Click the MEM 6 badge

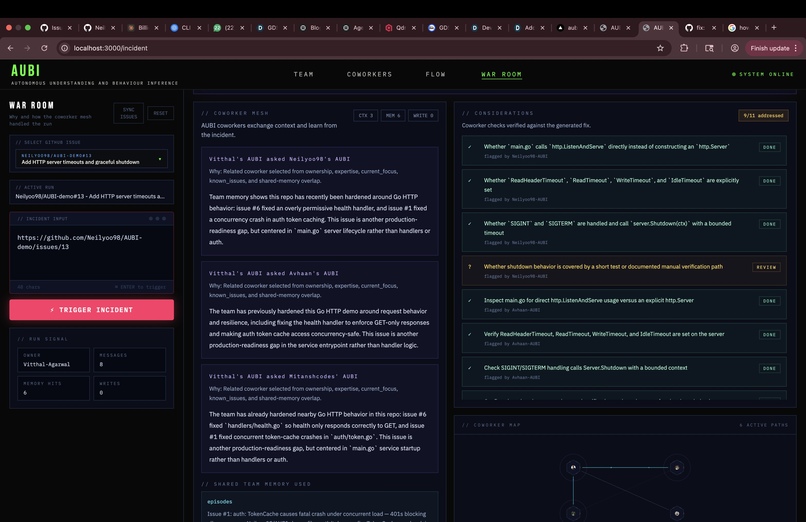393,116
